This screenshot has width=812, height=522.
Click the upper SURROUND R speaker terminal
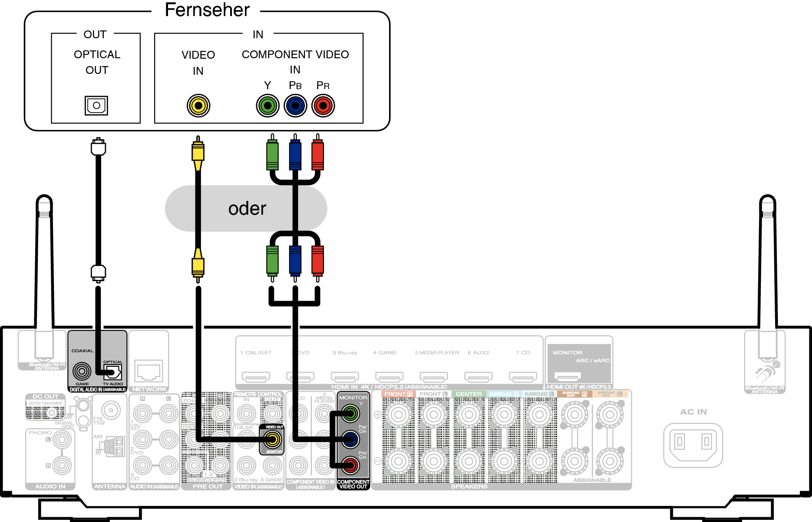point(504,415)
